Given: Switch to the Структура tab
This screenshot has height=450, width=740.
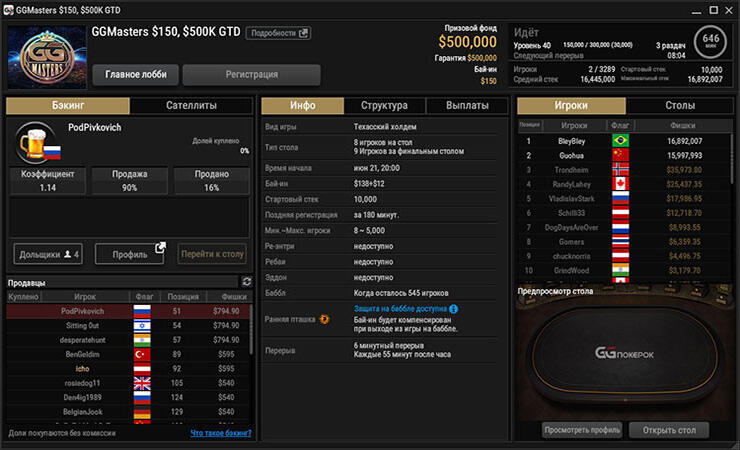Looking at the screenshot, I should 385,105.
